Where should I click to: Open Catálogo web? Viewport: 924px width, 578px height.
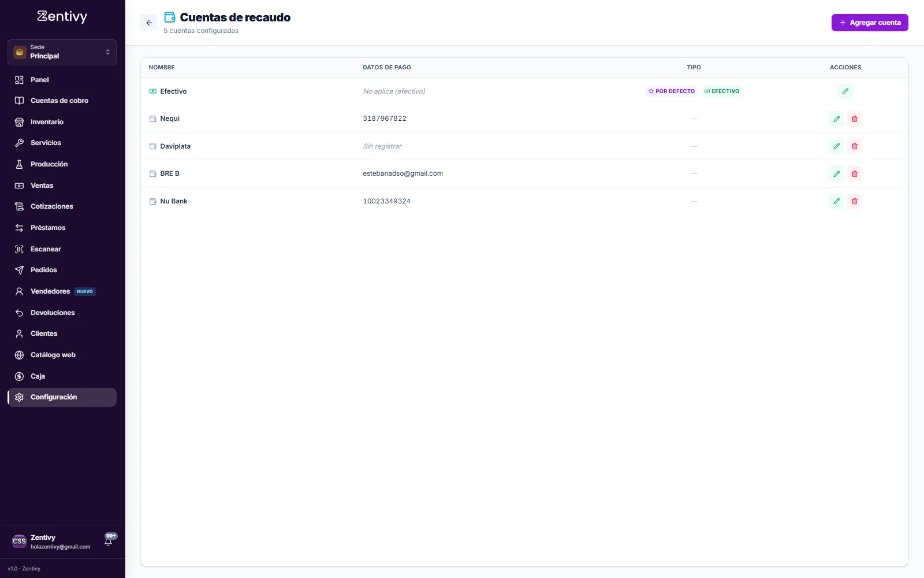62,355
